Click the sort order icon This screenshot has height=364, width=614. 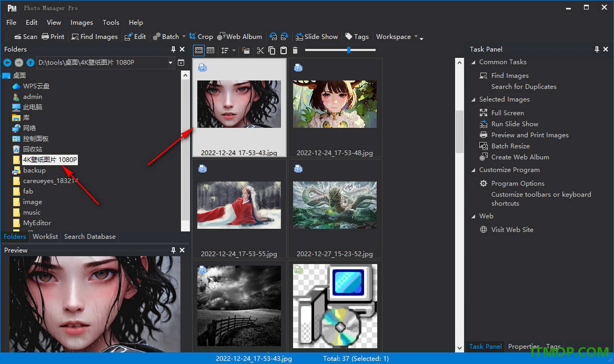[x=225, y=50]
